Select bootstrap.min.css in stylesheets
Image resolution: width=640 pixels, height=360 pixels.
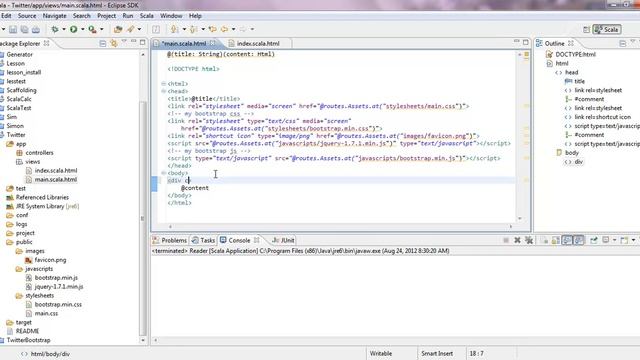click(x=58, y=304)
